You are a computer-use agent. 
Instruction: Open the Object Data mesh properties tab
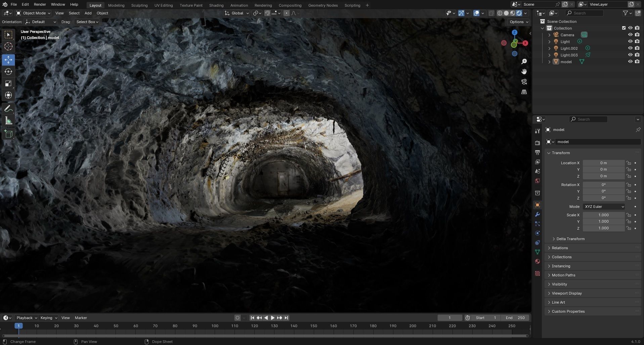point(538,252)
